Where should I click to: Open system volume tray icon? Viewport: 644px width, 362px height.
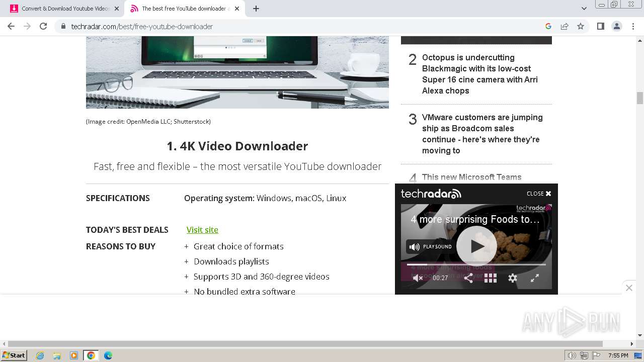(x=572, y=355)
